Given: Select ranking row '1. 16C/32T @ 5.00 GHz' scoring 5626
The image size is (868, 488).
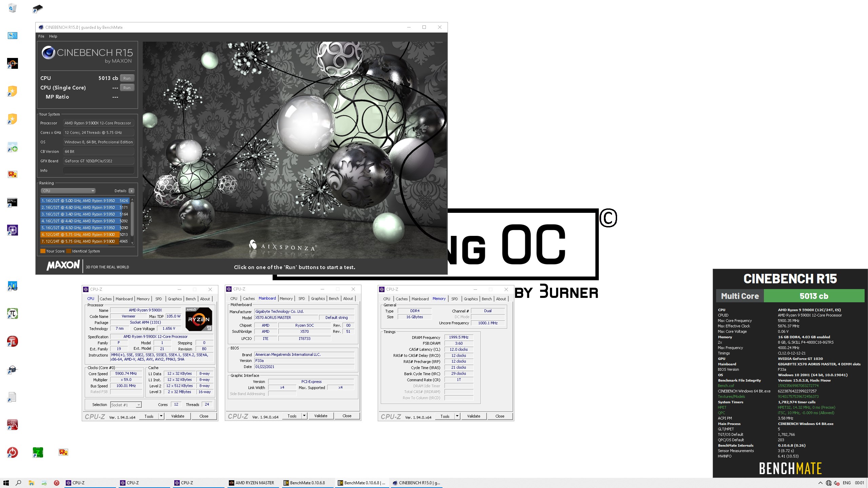Looking at the screenshot, I should coord(84,201).
